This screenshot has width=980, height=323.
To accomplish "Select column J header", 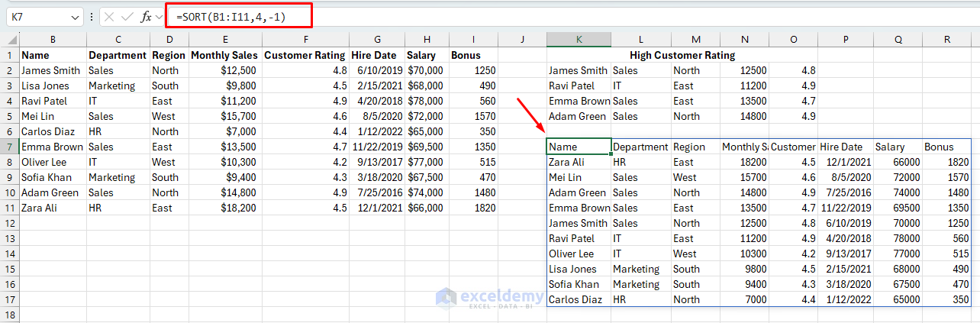I will coord(522,40).
